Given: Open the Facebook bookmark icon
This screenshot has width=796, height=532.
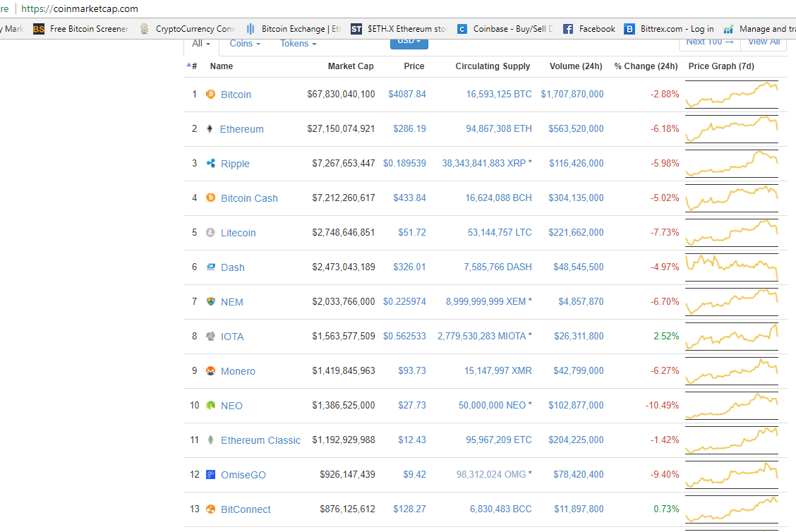Looking at the screenshot, I should pos(568,29).
